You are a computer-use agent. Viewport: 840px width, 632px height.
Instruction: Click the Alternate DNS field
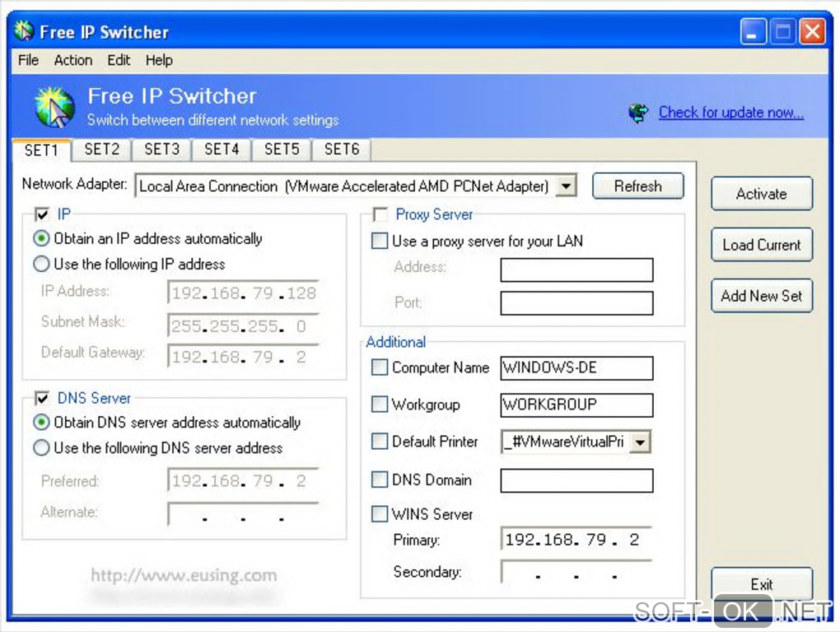[x=244, y=513]
